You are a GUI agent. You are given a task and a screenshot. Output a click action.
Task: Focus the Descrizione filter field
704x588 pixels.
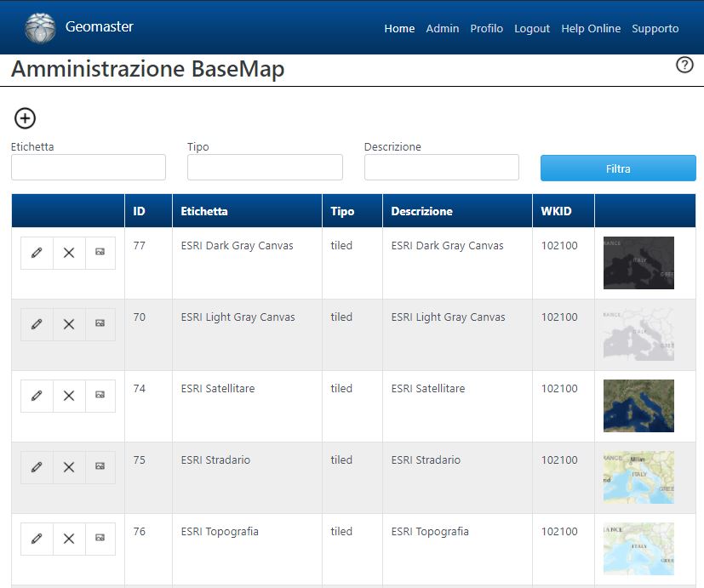point(441,168)
